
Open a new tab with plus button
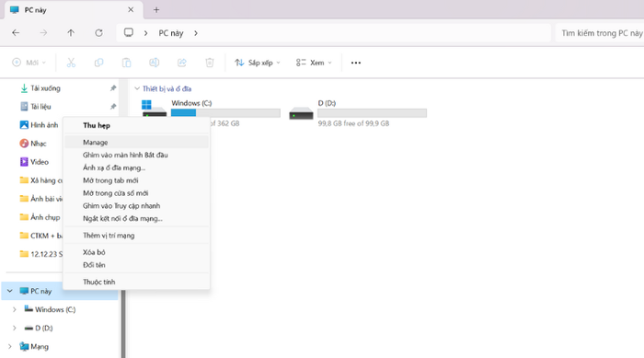tap(156, 10)
